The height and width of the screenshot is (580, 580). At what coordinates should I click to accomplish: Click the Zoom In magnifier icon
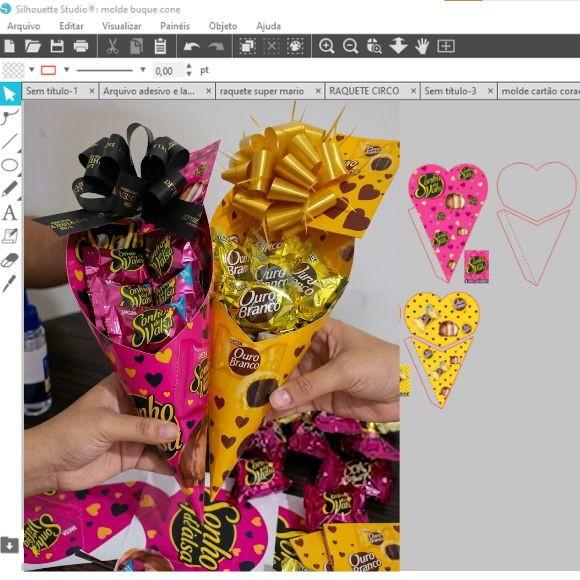[326, 46]
